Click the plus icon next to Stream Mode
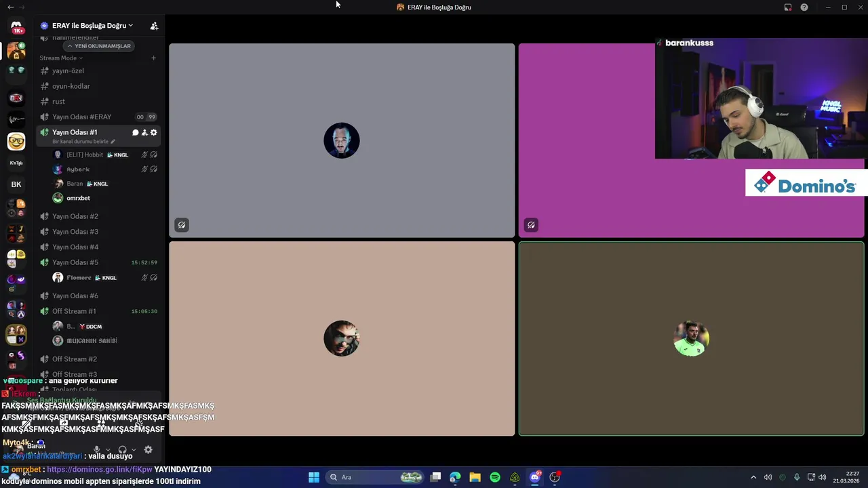The width and height of the screenshot is (868, 488). pos(153,58)
